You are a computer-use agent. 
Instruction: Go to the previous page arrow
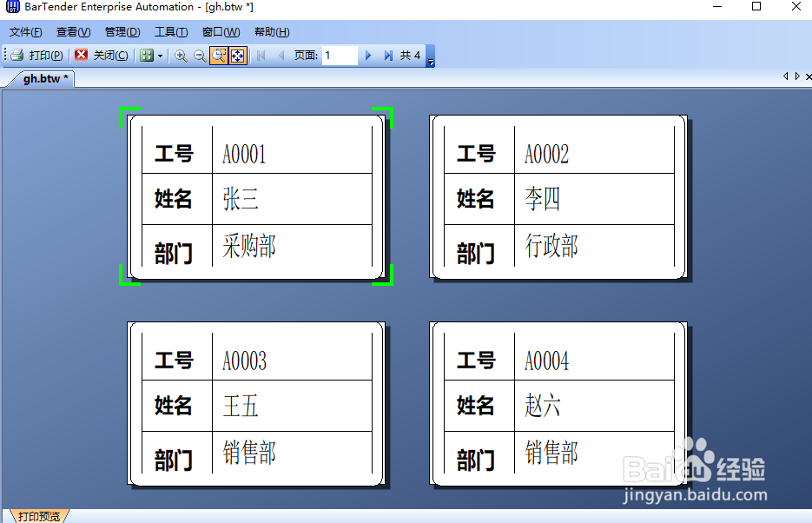[x=281, y=56]
